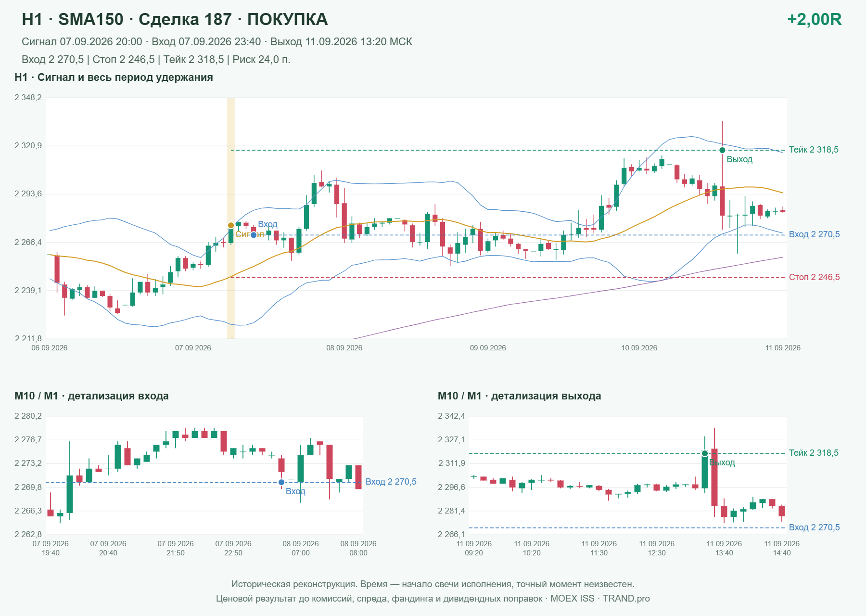Click the "07.09.2026 20:40" time axis label
The height and width of the screenshot is (616, 866).
click(x=108, y=548)
